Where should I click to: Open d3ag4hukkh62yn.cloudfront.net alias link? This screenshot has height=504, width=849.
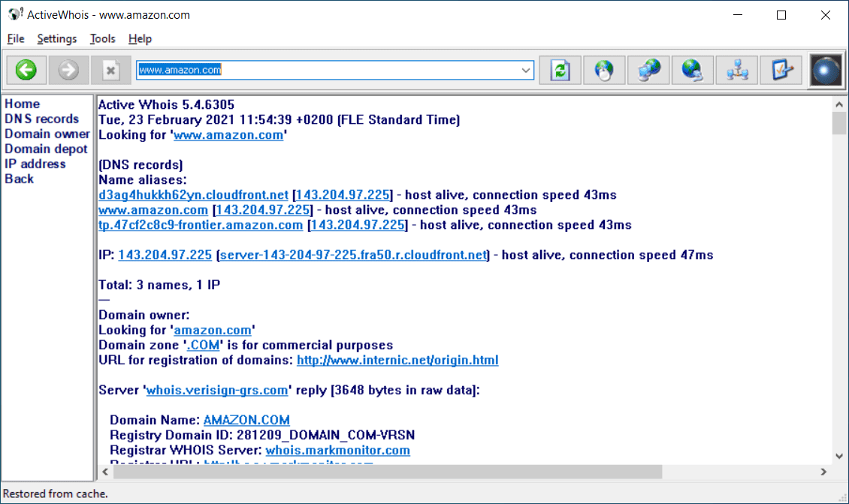193,195
